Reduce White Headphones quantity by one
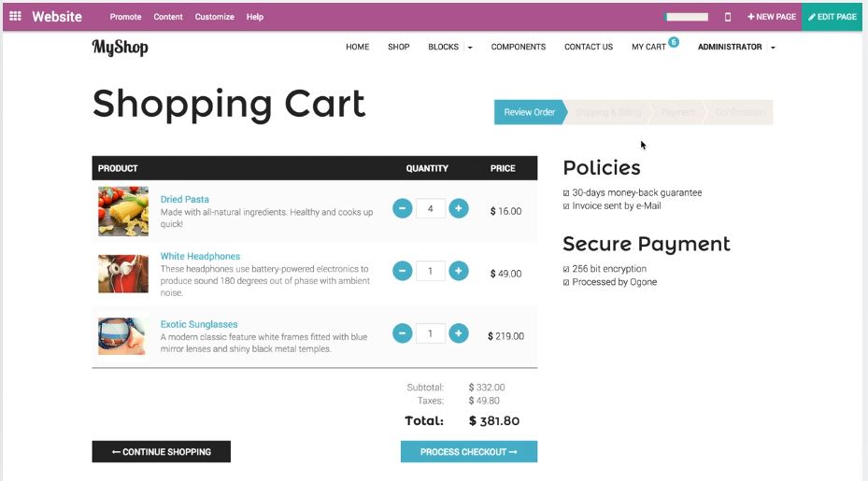 403,271
